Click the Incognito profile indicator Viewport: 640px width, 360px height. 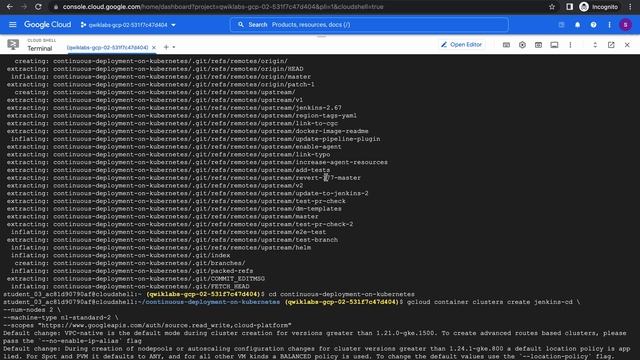tap(599, 7)
